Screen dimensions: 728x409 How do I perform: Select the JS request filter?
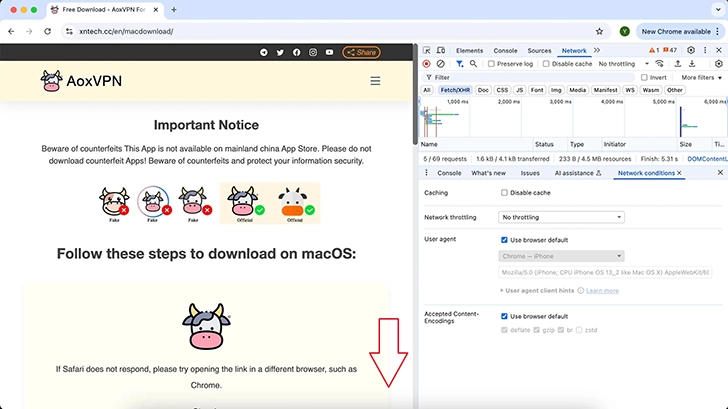point(520,90)
